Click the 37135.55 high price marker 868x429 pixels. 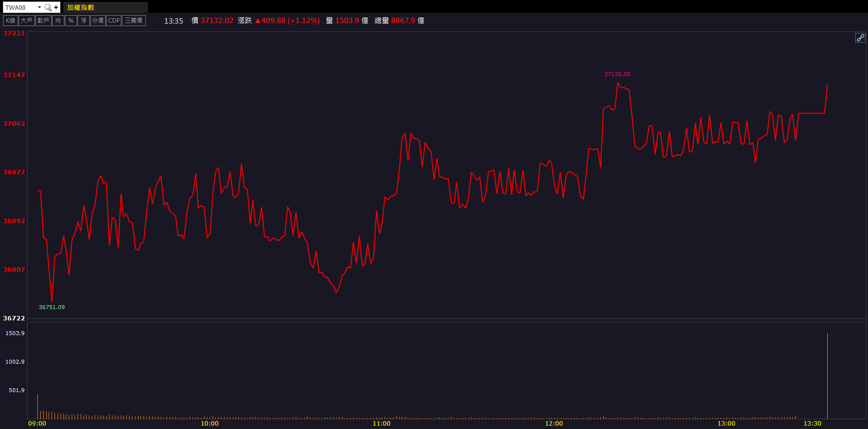click(617, 74)
